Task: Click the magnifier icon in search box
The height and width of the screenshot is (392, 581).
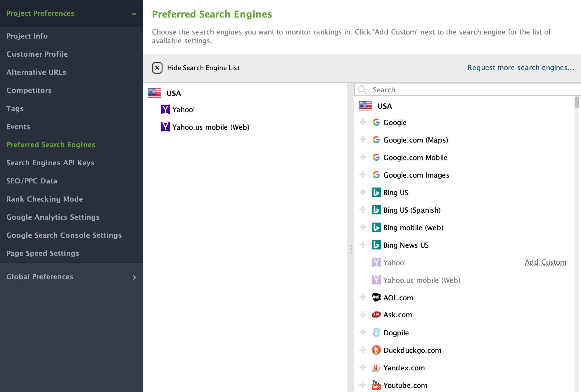Action: point(362,90)
